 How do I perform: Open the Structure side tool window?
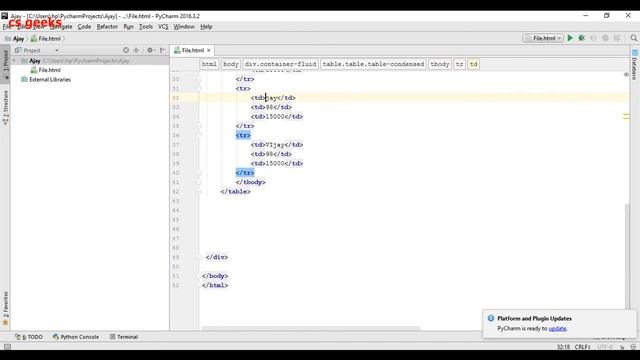[x=5, y=107]
